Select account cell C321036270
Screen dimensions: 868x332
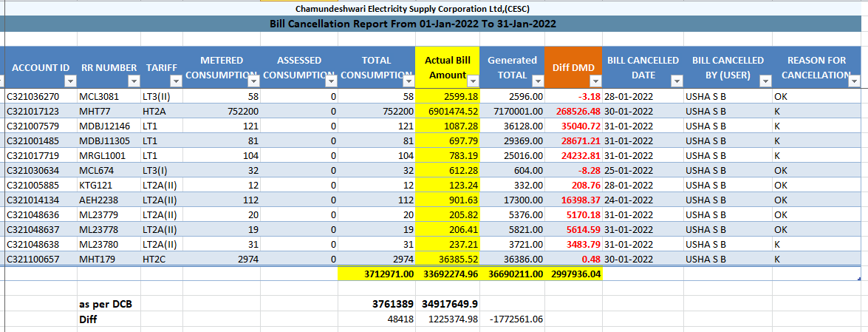[x=41, y=96]
